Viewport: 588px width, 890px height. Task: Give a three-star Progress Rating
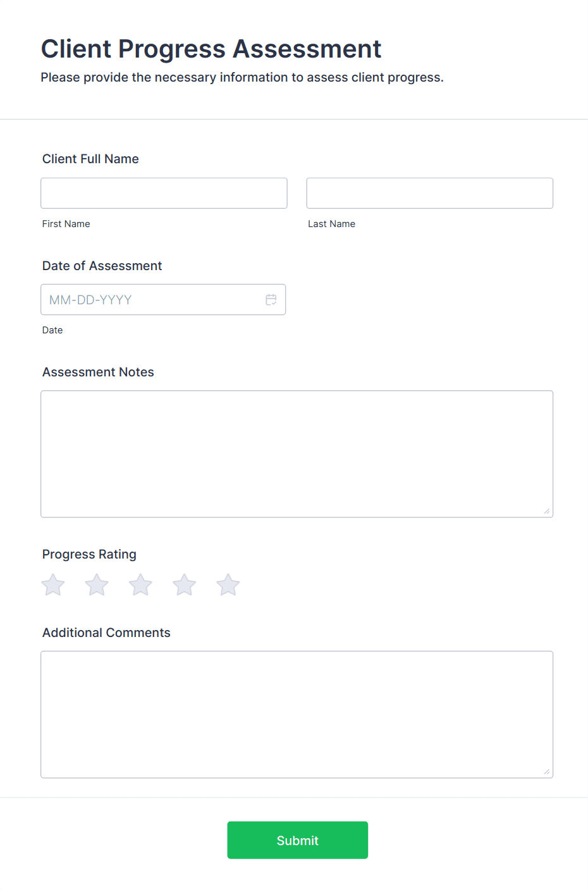[140, 584]
